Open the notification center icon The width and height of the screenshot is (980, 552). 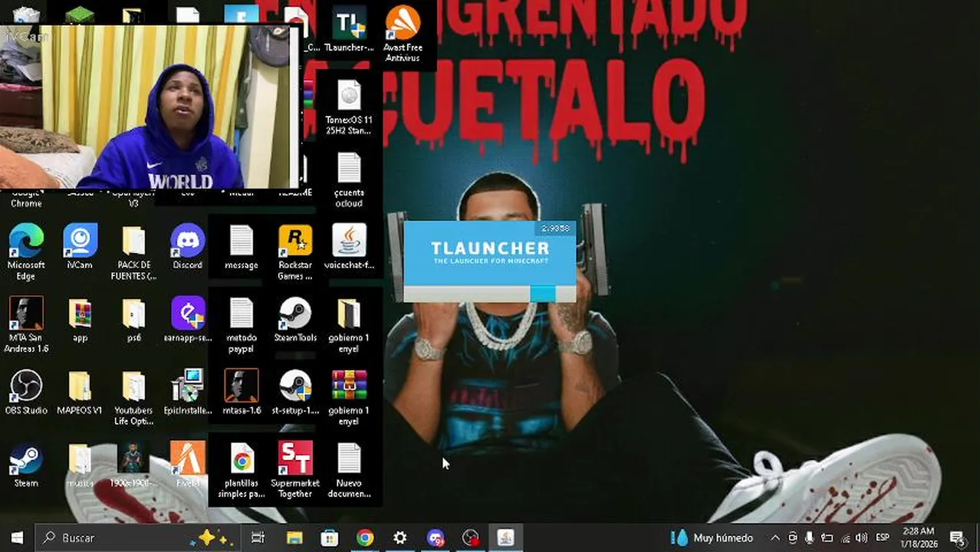[x=957, y=538]
